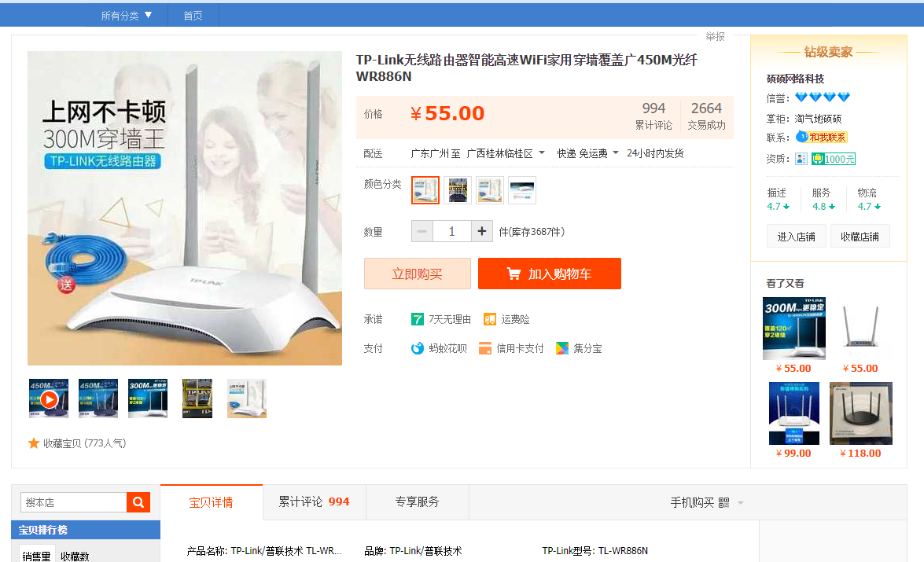The height and width of the screenshot is (562, 924).
Task: View the second product thumbnail with 450M router
Action: (x=98, y=399)
